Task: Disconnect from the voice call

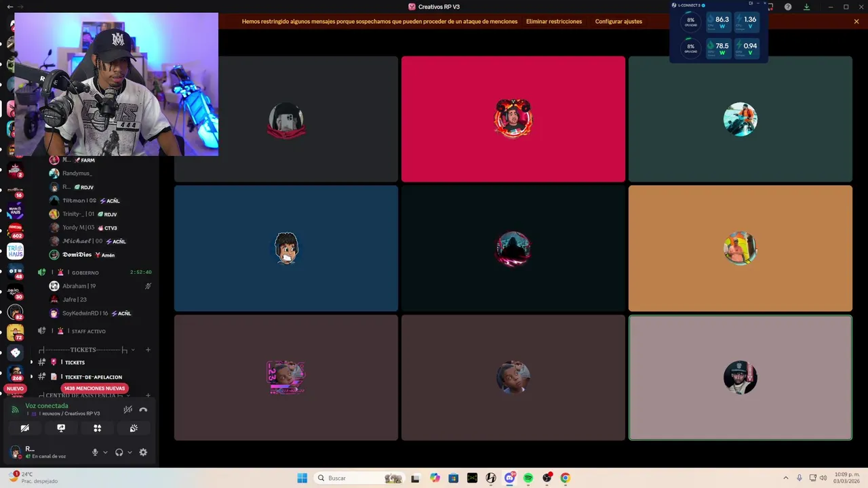Action: (x=143, y=409)
